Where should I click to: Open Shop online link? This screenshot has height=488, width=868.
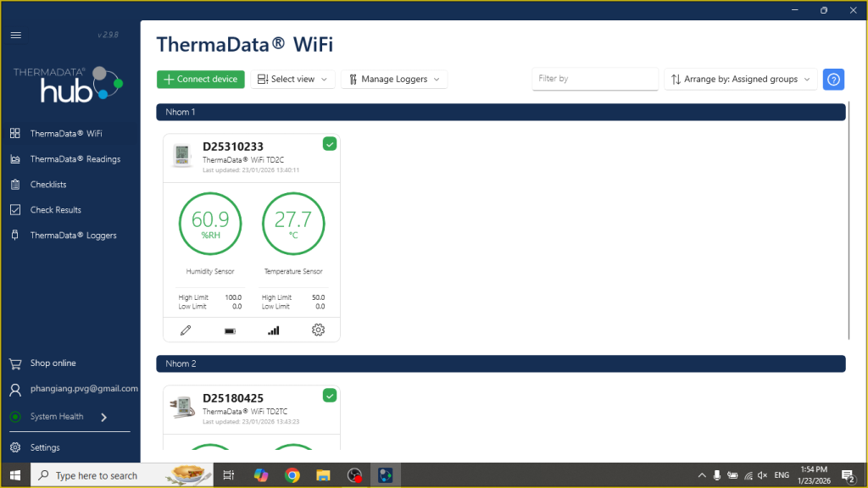(53, 363)
